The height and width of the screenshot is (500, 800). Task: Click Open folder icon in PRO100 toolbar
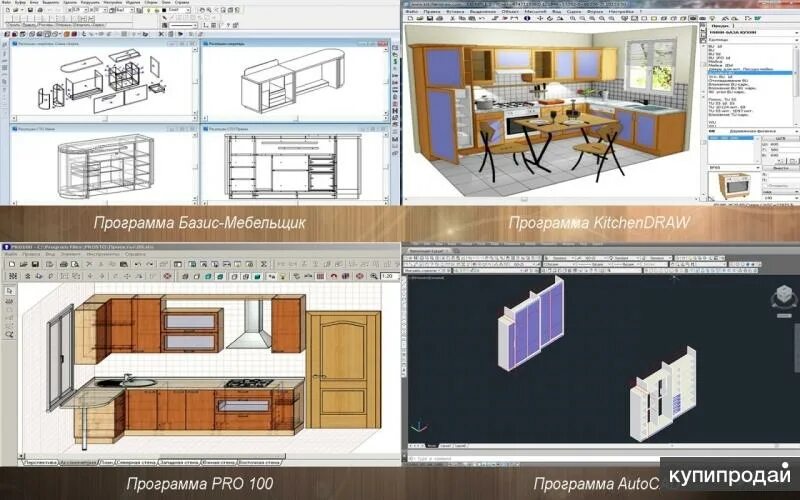coord(23,264)
